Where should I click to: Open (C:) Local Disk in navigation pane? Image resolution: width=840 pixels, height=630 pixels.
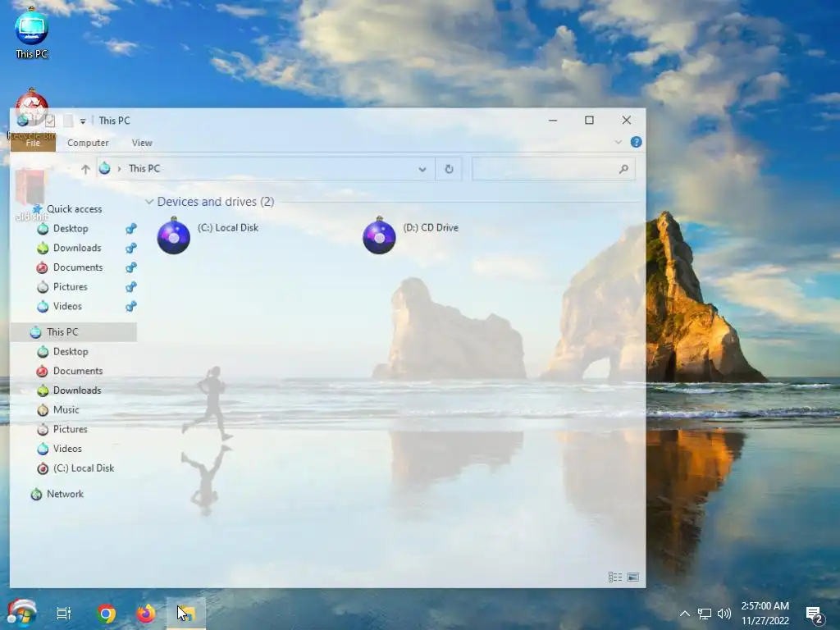83,468
